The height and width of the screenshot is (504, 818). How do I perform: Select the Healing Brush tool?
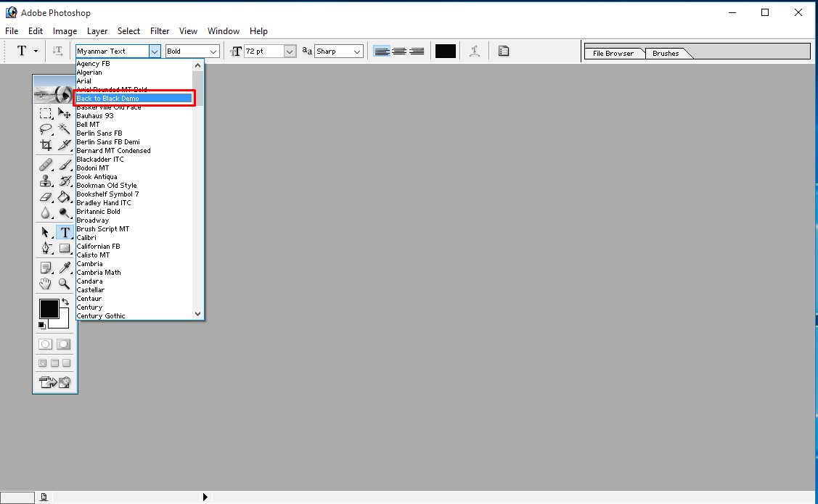[x=46, y=165]
